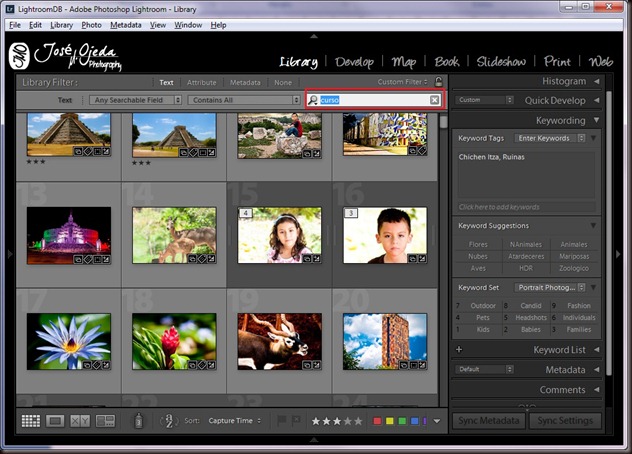
Task: Apply the Headshots keyword from the set
Action: (531, 318)
